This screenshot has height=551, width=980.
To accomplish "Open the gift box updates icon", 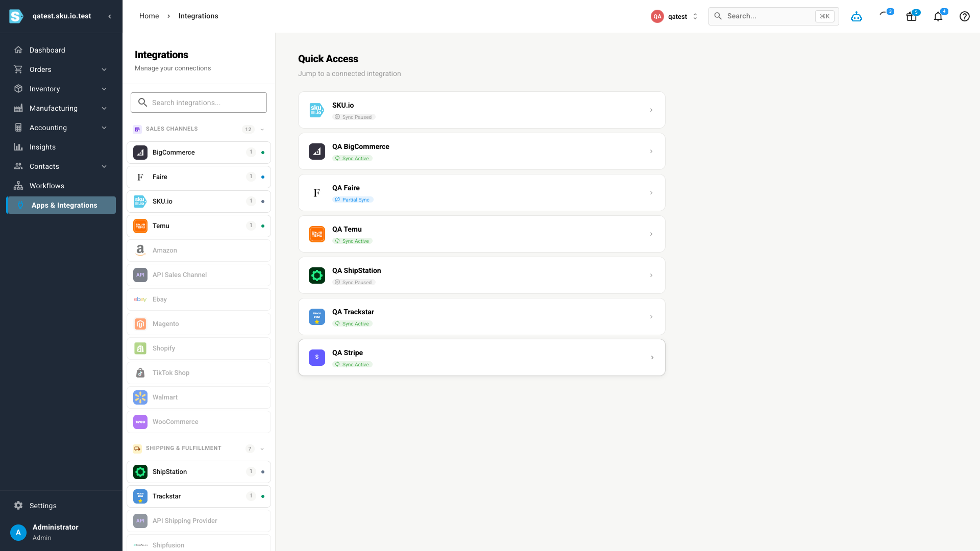I will [x=912, y=16].
